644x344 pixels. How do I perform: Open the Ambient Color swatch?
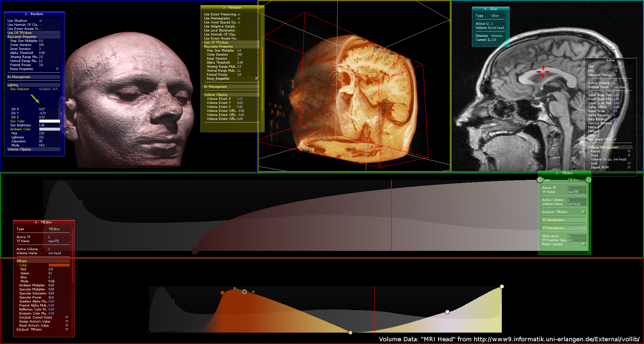tap(49, 129)
